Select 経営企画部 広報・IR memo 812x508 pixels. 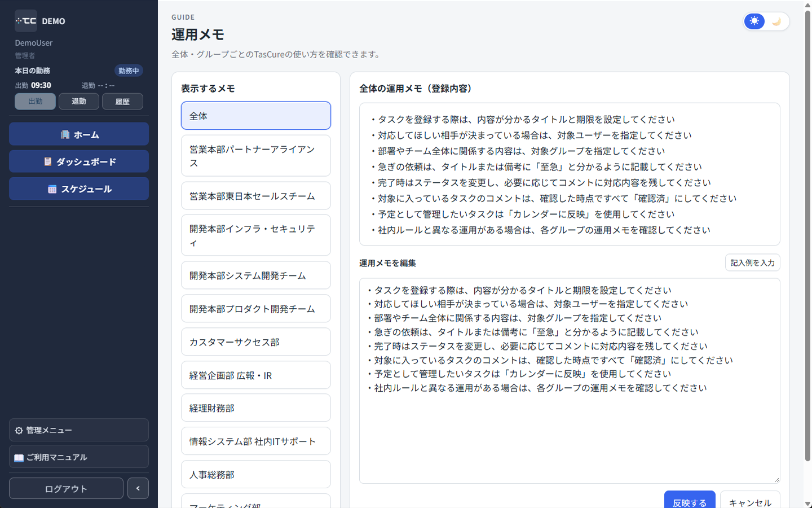[256, 375]
